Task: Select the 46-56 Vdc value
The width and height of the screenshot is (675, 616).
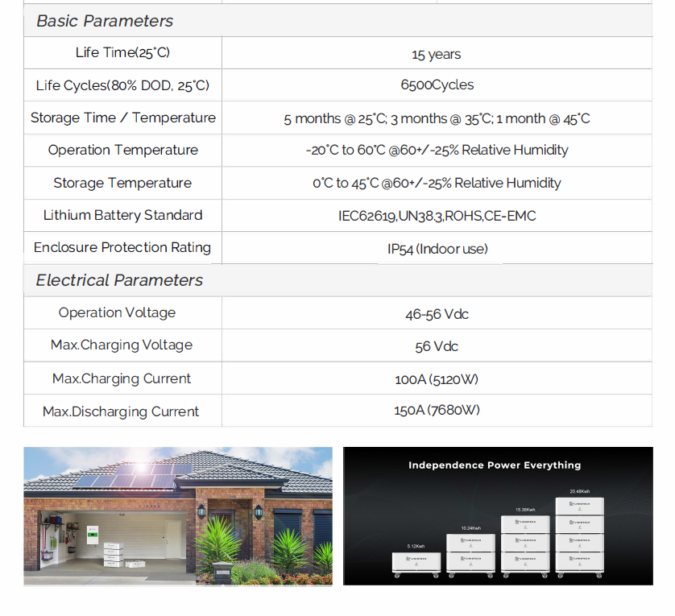Action: (437, 314)
